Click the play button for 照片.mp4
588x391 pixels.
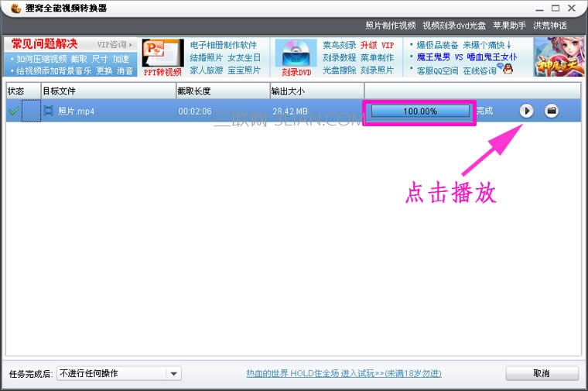coord(526,111)
